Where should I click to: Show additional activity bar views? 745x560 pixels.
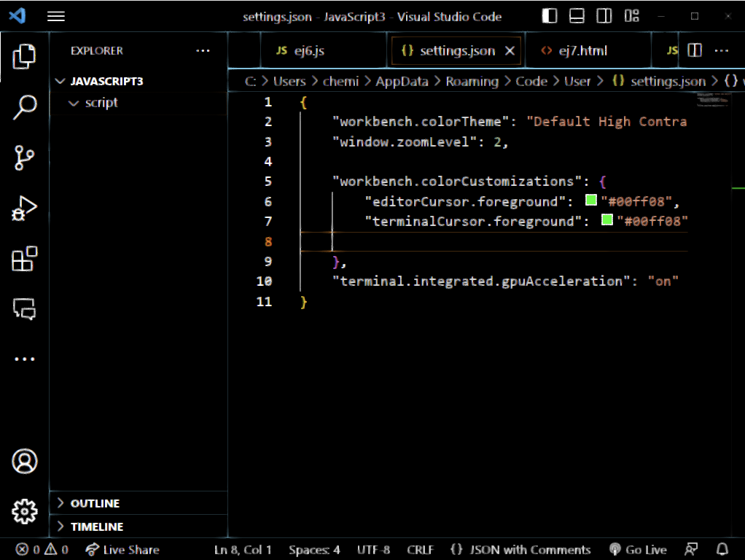(24, 359)
